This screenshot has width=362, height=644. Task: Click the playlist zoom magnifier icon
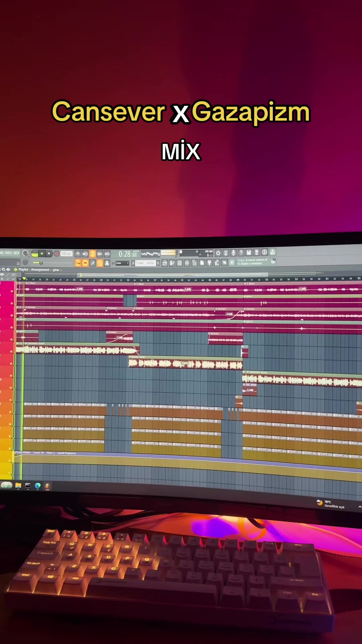4,270
